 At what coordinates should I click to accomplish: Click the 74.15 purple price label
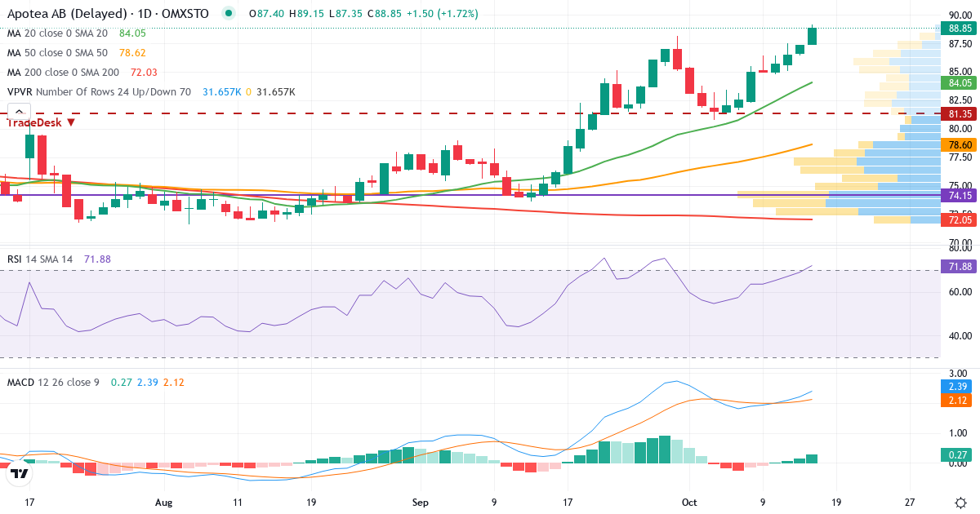pos(959,196)
